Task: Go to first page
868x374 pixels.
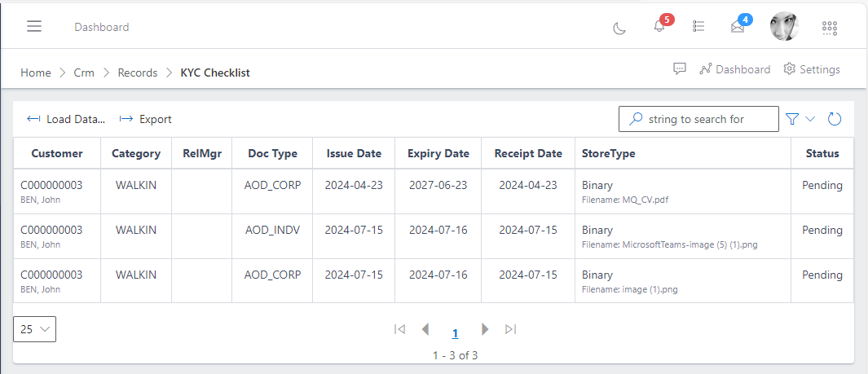Action: point(399,329)
